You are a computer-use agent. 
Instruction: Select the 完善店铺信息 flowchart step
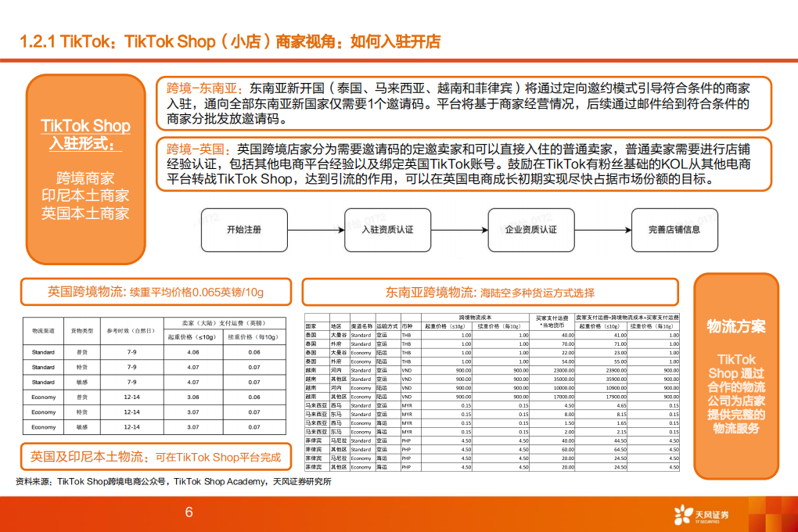tap(674, 229)
